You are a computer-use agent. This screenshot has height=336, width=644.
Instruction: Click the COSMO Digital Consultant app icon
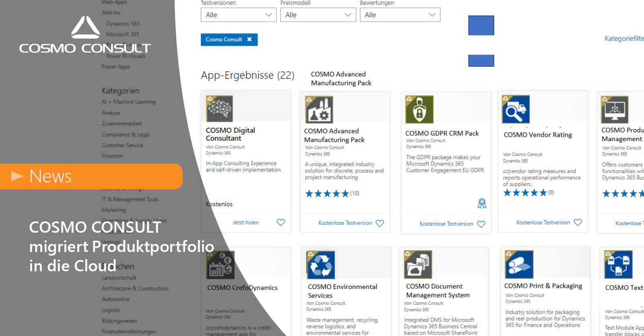219,109
